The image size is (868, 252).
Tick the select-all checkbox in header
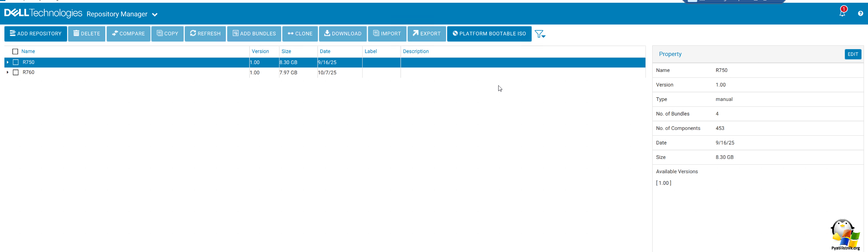[15, 51]
